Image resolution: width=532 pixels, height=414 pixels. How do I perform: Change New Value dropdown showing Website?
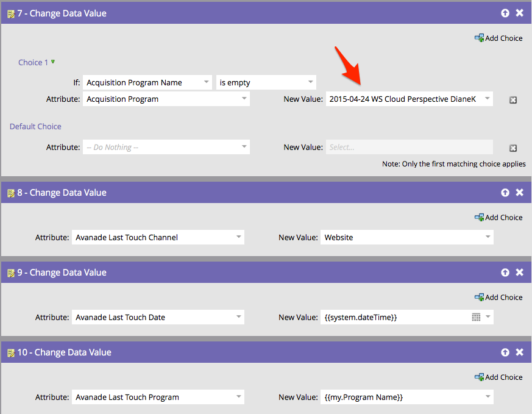point(406,237)
